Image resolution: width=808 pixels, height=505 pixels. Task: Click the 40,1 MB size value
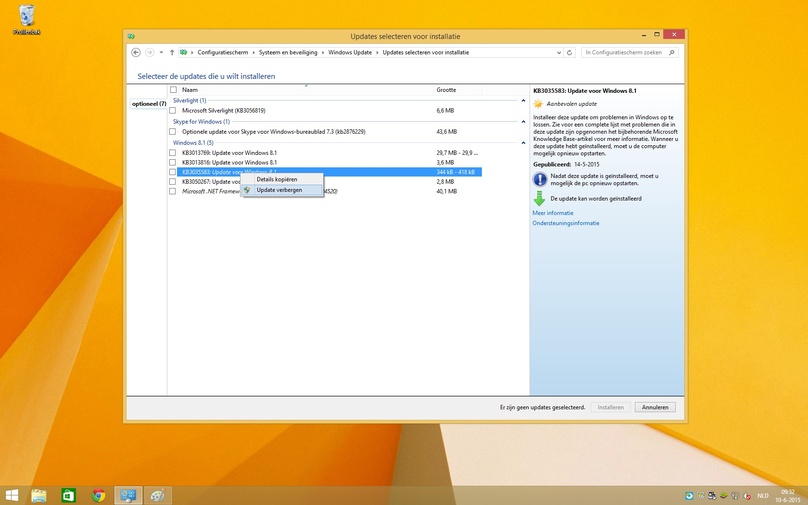coord(447,191)
